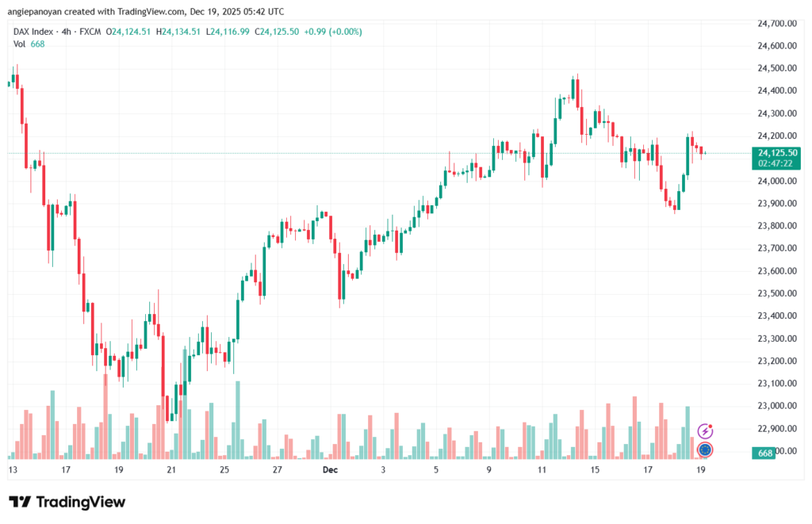Open the EU flag economic event marker
This screenshot has height=524, width=812.
point(704,450)
